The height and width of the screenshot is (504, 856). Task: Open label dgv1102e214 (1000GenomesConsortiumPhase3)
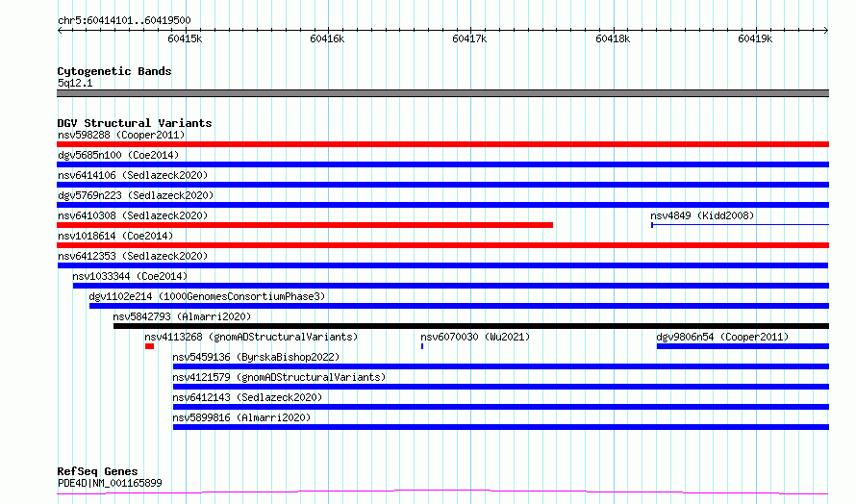pos(207,296)
